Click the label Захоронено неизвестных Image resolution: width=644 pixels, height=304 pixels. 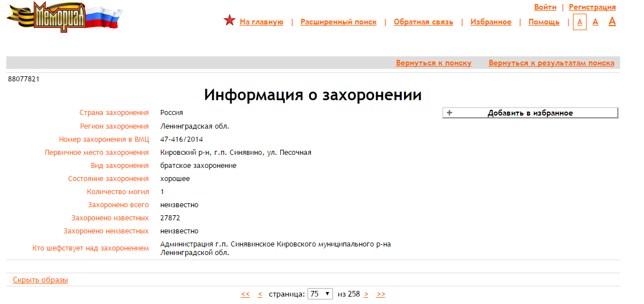[106, 231]
